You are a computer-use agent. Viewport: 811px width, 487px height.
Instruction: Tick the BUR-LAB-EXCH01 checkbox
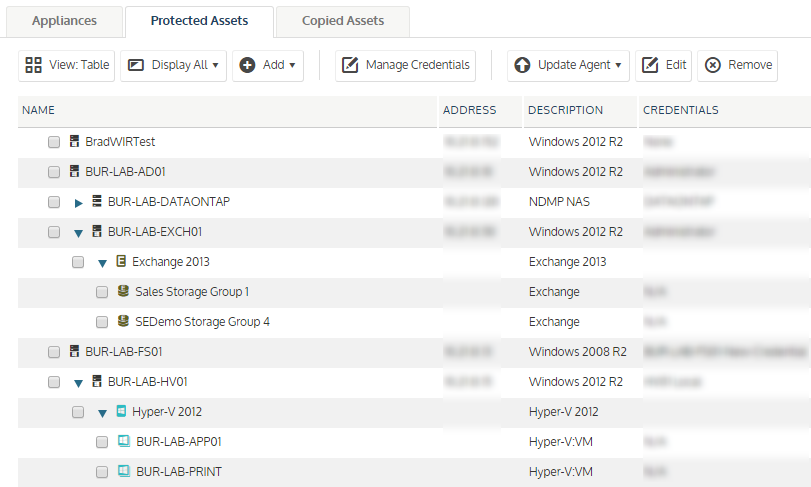(x=54, y=232)
